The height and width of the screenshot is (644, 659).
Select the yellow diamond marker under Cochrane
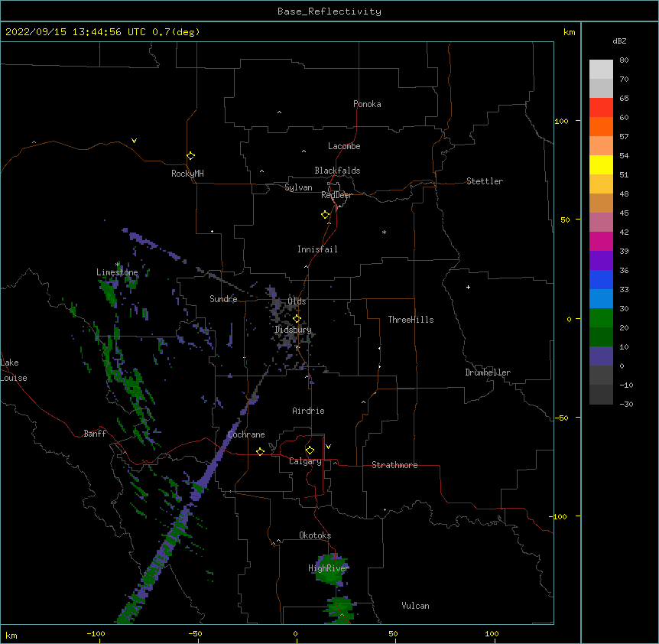point(260,451)
